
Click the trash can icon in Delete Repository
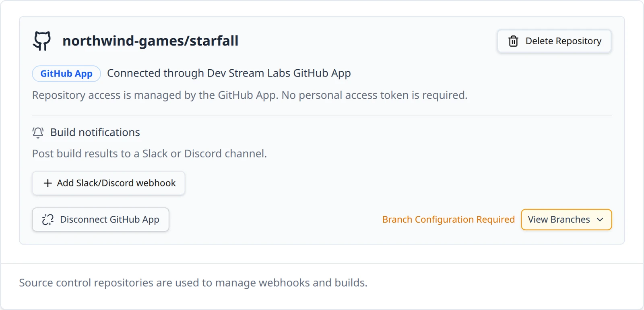(x=513, y=41)
